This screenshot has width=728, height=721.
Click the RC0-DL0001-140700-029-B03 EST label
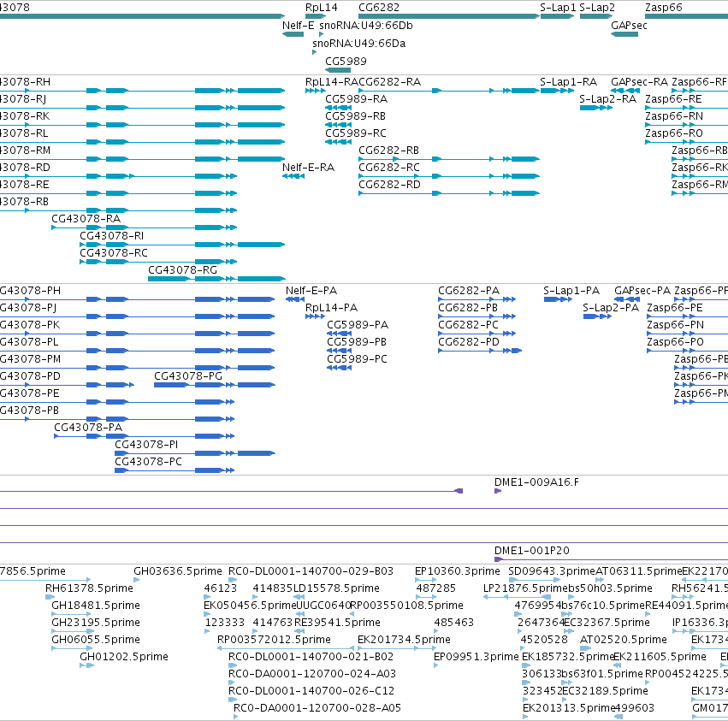pos(311,571)
